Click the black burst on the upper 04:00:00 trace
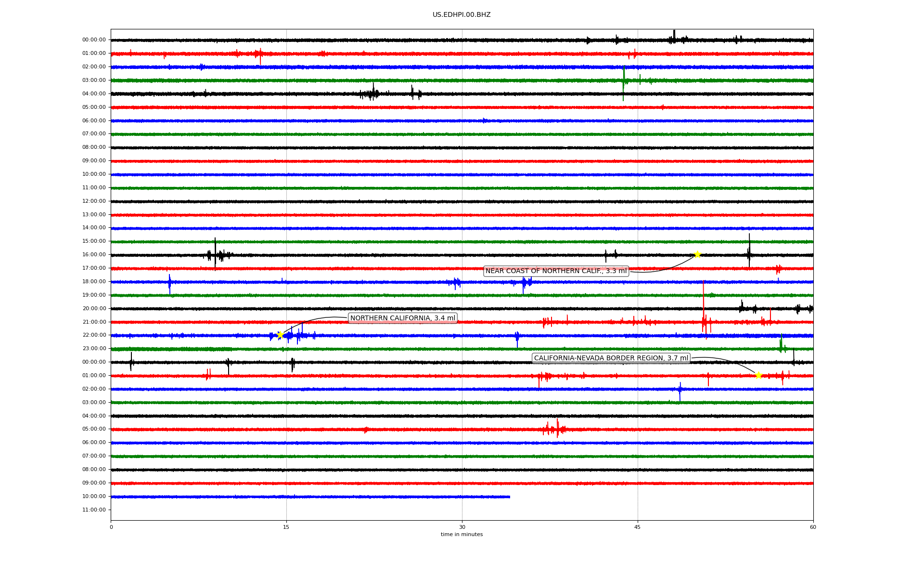 tap(372, 92)
